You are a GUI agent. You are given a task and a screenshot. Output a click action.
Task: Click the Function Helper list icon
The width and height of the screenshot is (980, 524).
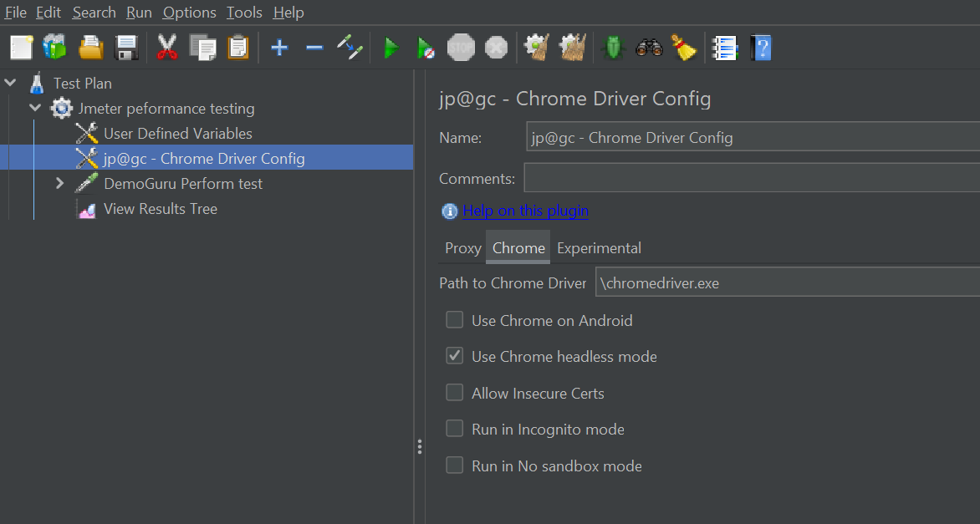coord(724,48)
